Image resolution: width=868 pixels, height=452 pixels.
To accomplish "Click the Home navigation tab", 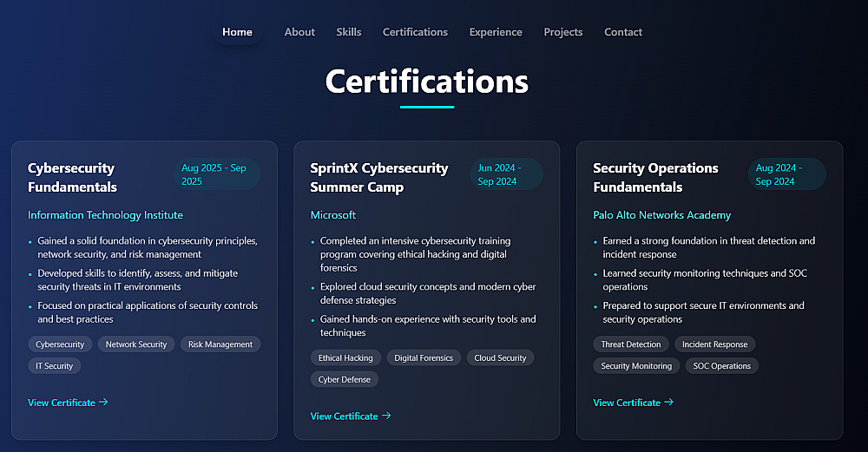I will [237, 32].
